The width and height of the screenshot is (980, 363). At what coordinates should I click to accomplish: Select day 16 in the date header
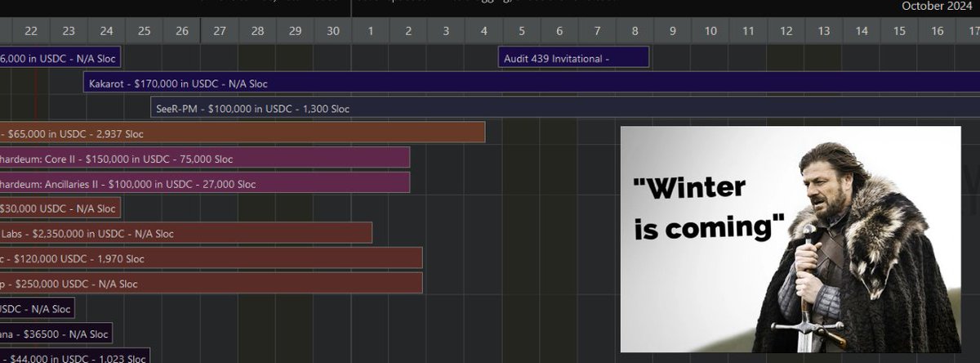pos(937,31)
